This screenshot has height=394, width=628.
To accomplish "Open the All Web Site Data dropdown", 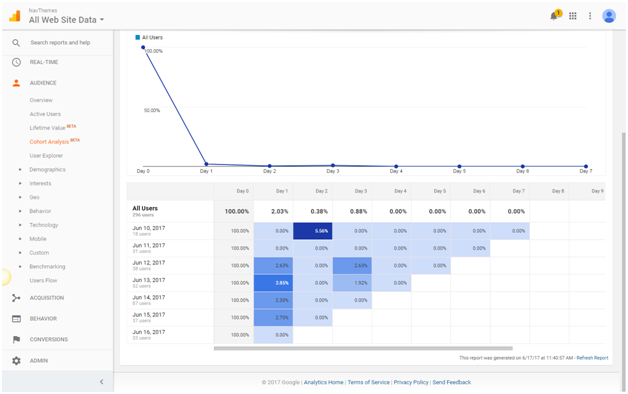I will (66, 20).
